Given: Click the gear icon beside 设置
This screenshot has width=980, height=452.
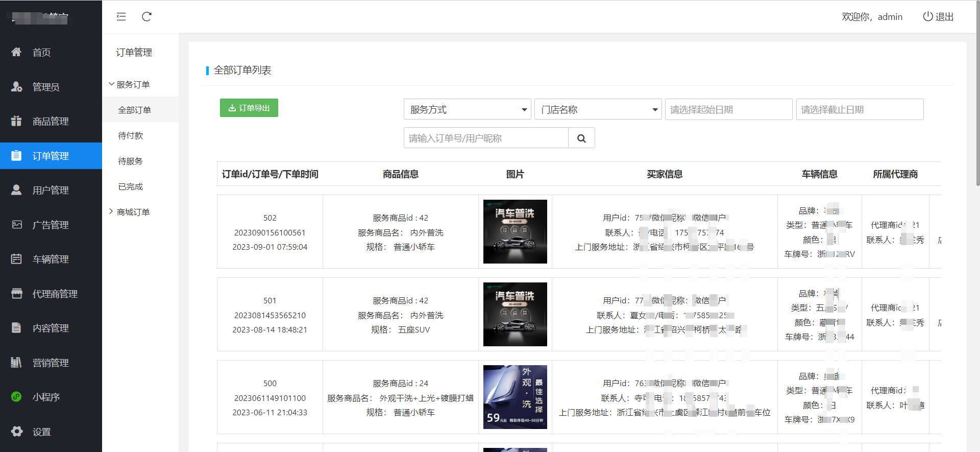Looking at the screenshot, I should pyautogui.click(x=17, y=432).
